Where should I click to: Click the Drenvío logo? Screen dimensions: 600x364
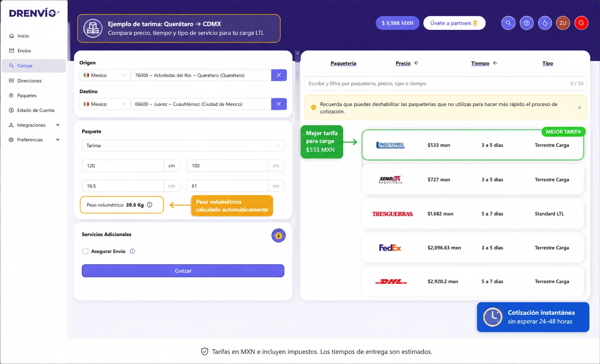(x=34, y=13)
